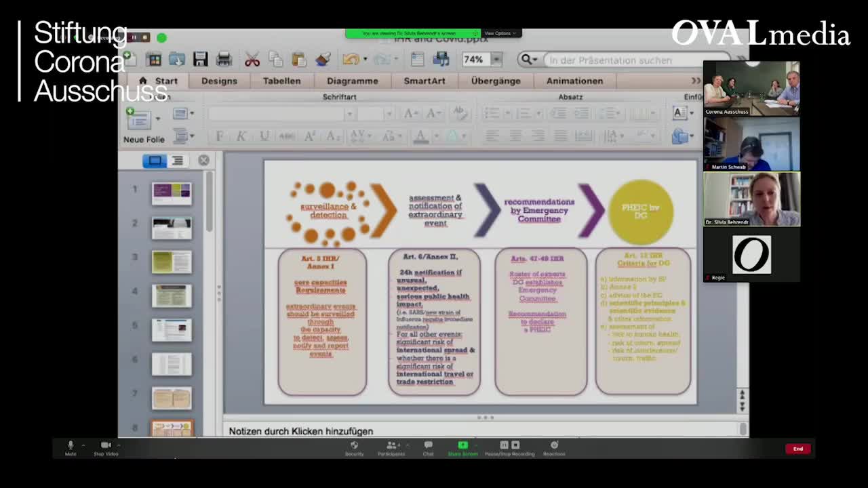Screen dimensions: 868x488
Task: Click the Undo arrow icon
Action: [x=351, y=60]
